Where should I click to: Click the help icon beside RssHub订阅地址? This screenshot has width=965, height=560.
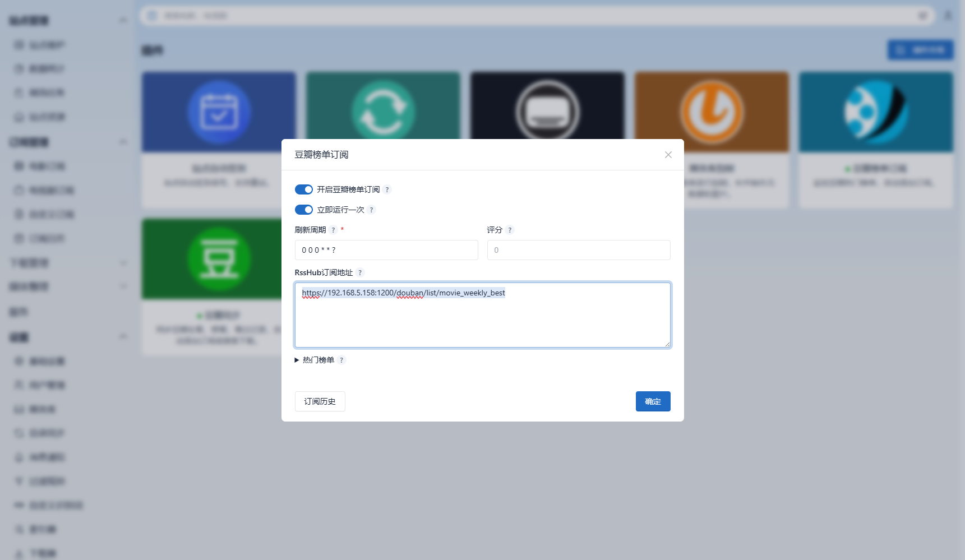tap(360, 272)
